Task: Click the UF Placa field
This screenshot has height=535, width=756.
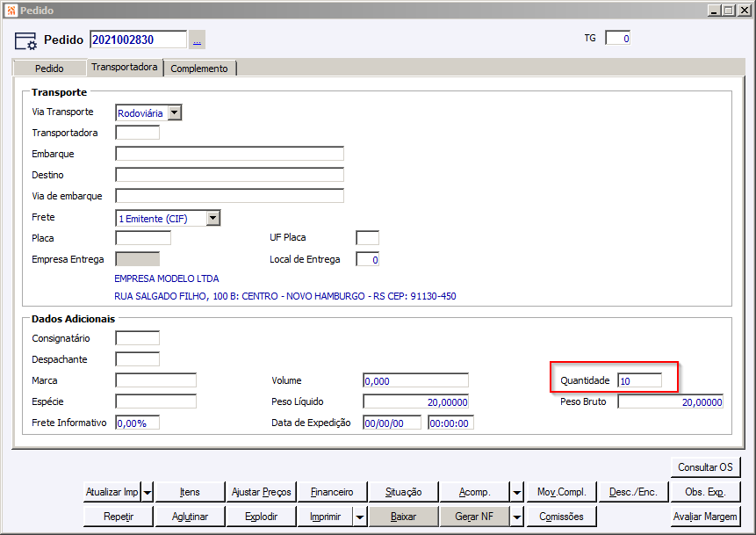Action: (x=367, y=237)
